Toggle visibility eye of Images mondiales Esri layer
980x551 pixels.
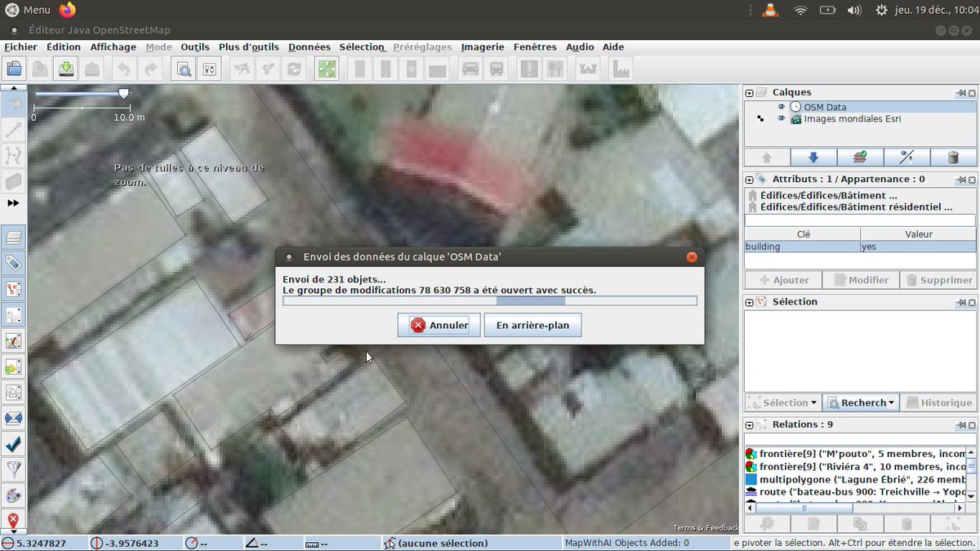tap(782, 118)
